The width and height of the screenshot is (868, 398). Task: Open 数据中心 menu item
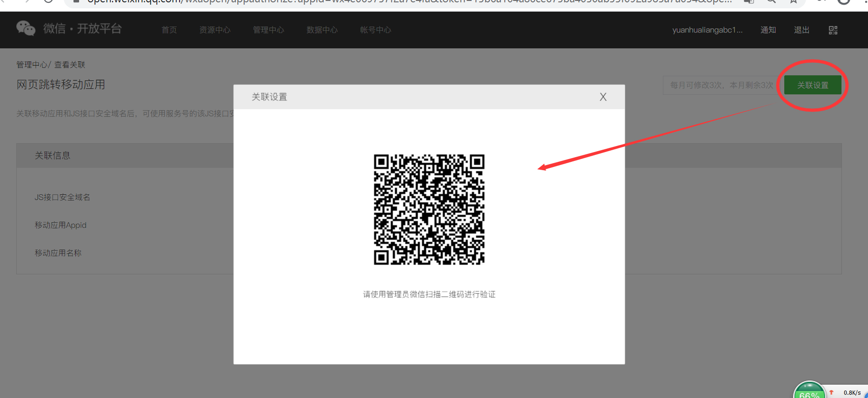[x=322, y=30]
